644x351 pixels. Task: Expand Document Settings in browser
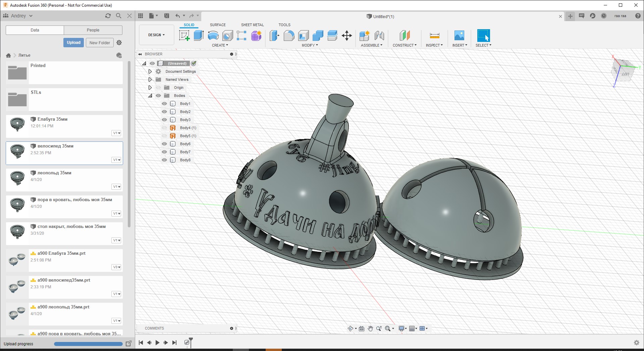tap(150, 71)
